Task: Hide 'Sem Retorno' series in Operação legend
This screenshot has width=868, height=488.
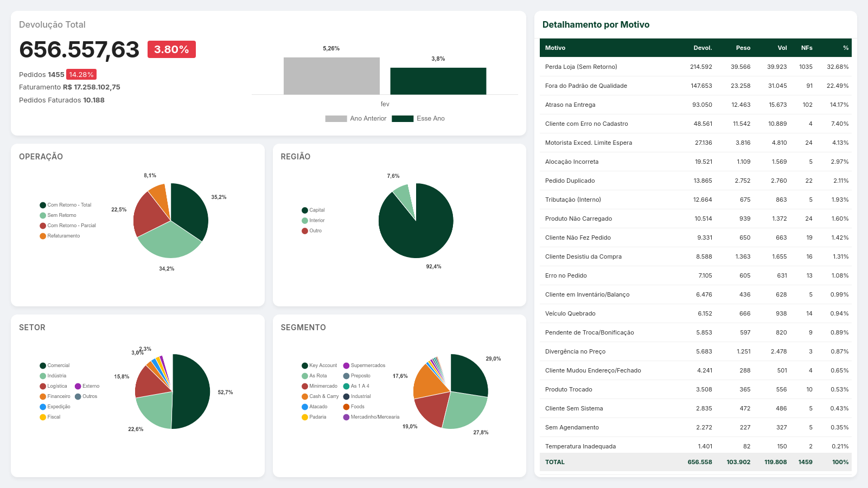Action: click(x=43, y=215)
